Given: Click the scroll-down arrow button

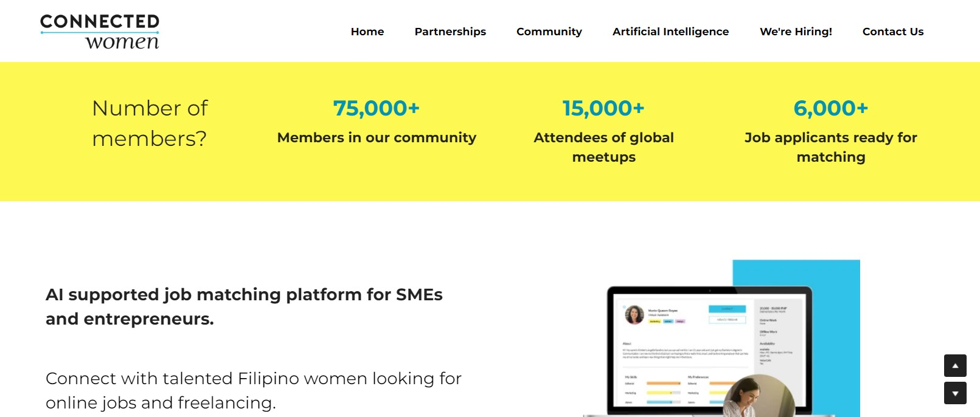Looking at the screenshot, I should (955, 393).
